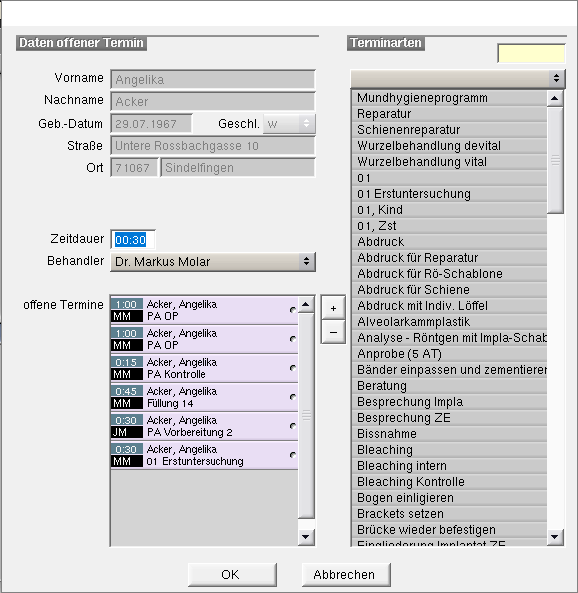Open the Behandler dropdown showing Dr. Markus Molar
This screenshot has width=578, height=593.
click(213, 262)
